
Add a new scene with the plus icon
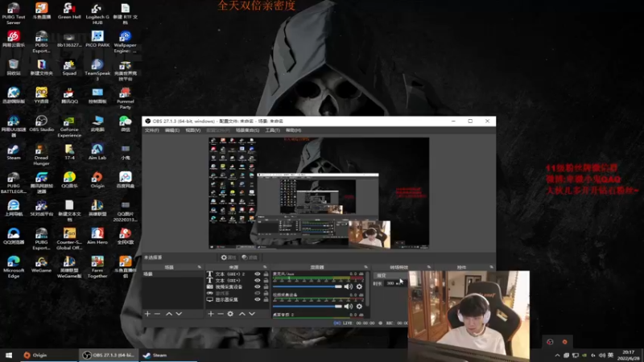point(147,314)
